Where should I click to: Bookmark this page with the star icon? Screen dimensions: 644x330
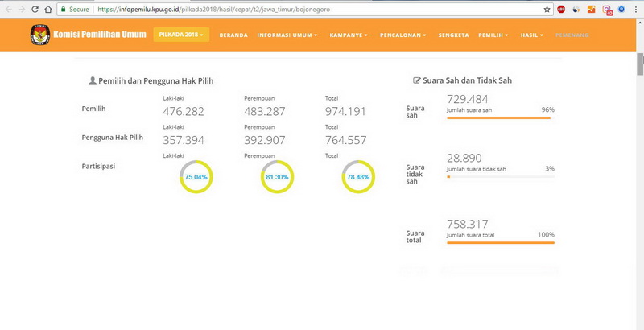[547, 9]
